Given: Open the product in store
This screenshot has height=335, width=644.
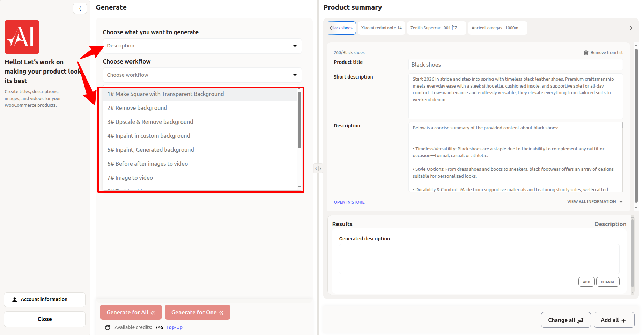Looking at the screenshot, I should (x=349, y=202).
